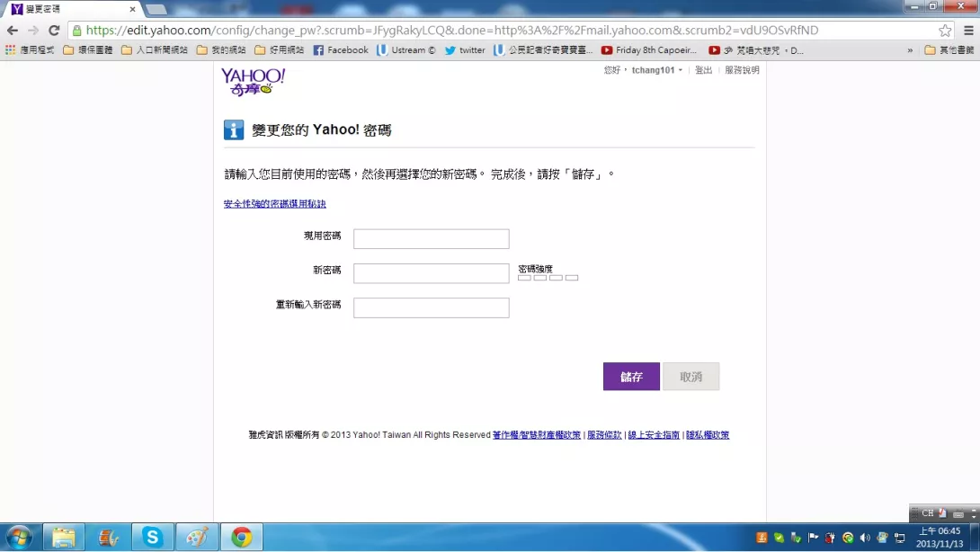
Task: Open the 入口新聞網站 bookmark folder
Action: point(155,50)
